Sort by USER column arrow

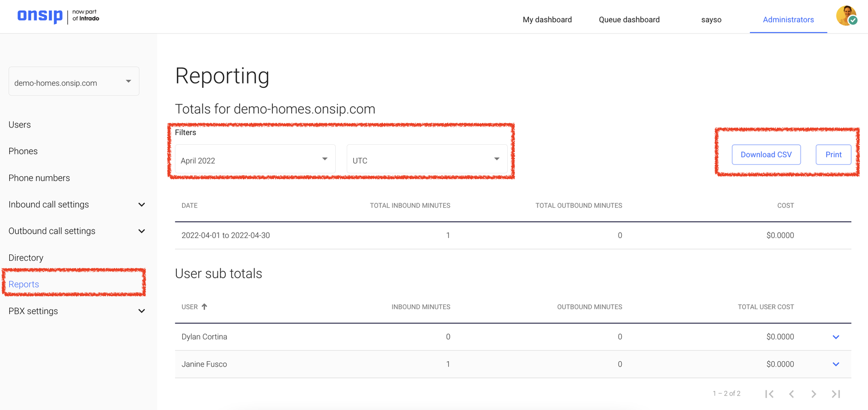point(205,307)
